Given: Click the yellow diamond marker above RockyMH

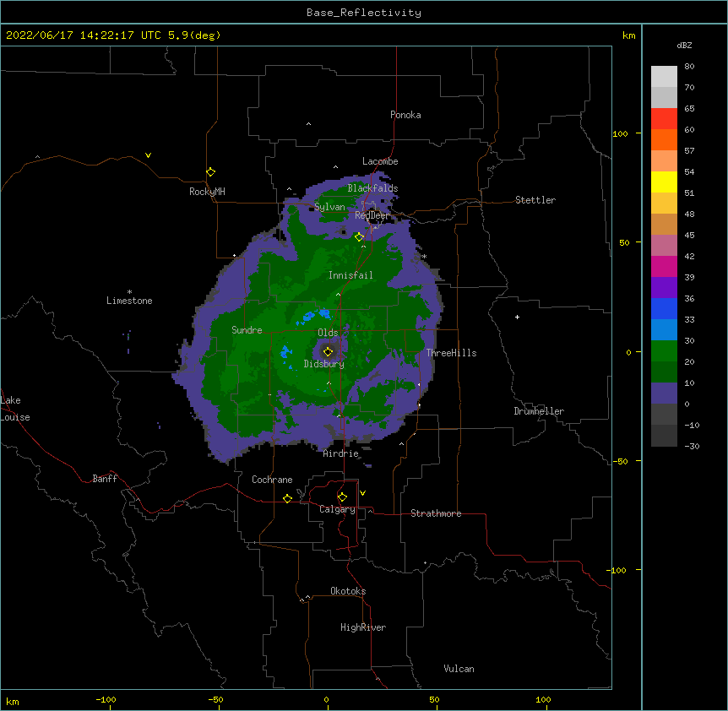Looking at the screenshot, I should point(210,172).
